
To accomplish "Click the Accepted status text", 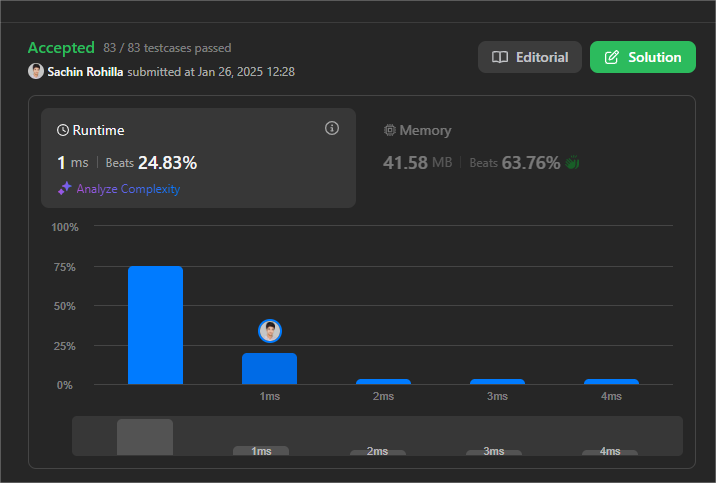I will [x=61, y=47].
